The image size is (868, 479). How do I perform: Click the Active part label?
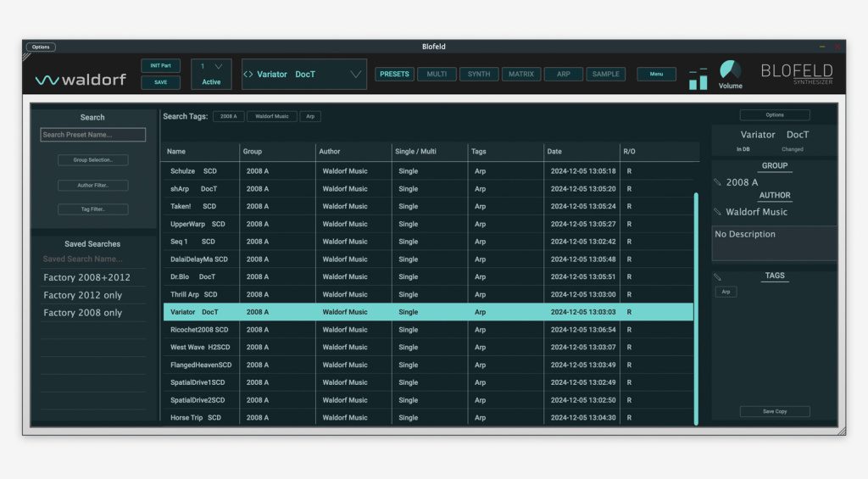pos(211,82)
